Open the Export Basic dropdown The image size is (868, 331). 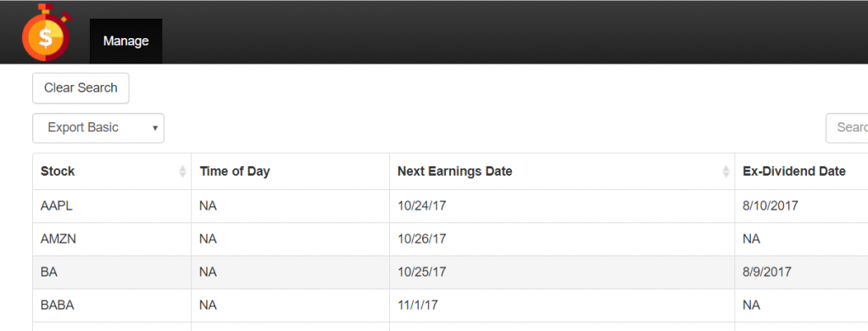click(x=98, y=128)
